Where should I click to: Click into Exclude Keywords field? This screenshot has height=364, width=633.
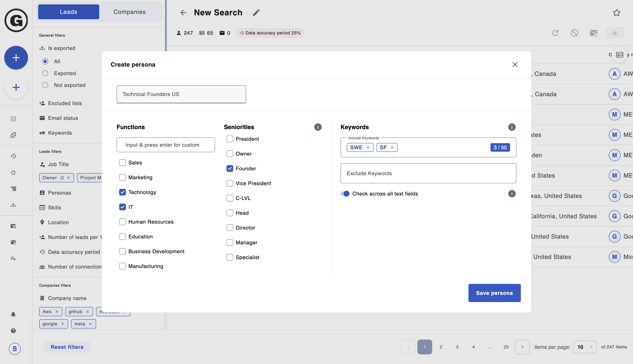[x=428, y=173]
